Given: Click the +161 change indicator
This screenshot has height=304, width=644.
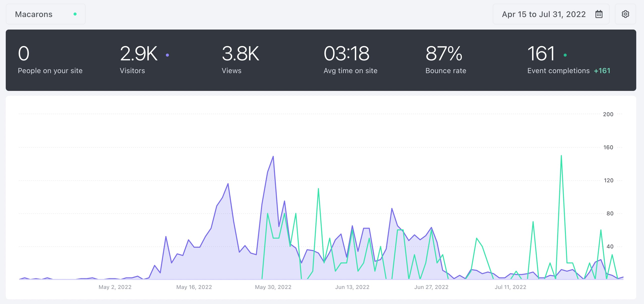Looking at the screenshot, I should tap(602, 71).
